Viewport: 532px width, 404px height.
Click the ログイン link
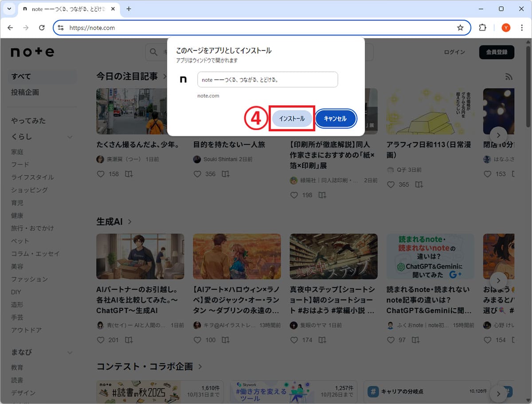coord(454,52)
